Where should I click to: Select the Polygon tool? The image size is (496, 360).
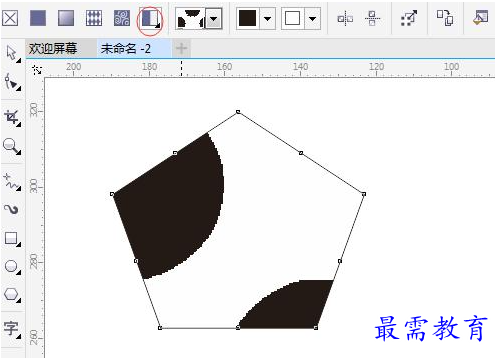coord(12,295)
